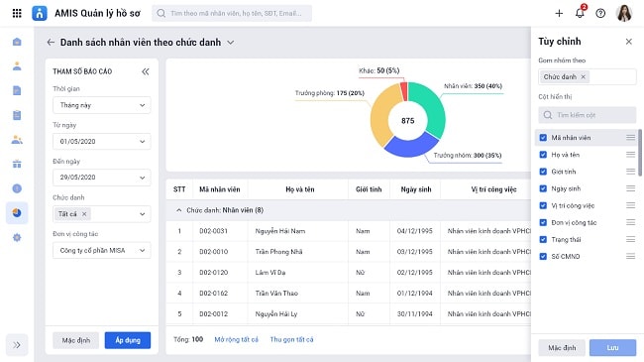Screen dimensions: 644x362
Task: Open the apps grid launcher icon
Action: click(17, 13)
